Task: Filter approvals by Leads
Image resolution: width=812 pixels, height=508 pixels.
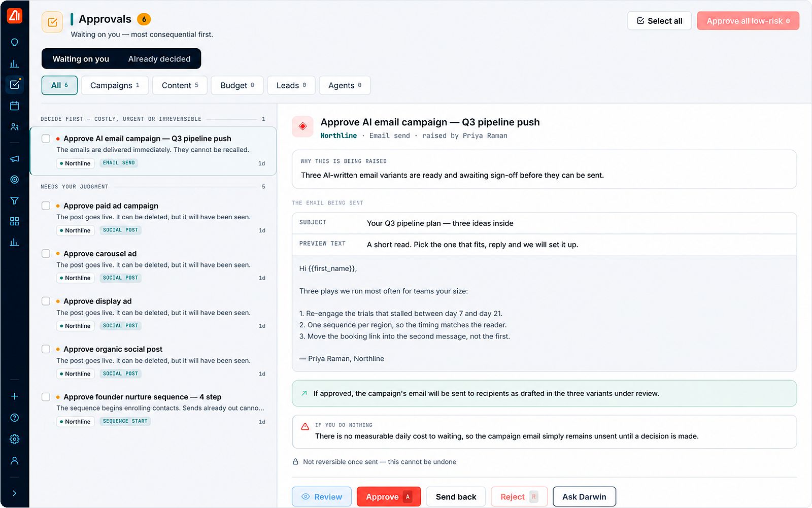Action: (291, 85)
